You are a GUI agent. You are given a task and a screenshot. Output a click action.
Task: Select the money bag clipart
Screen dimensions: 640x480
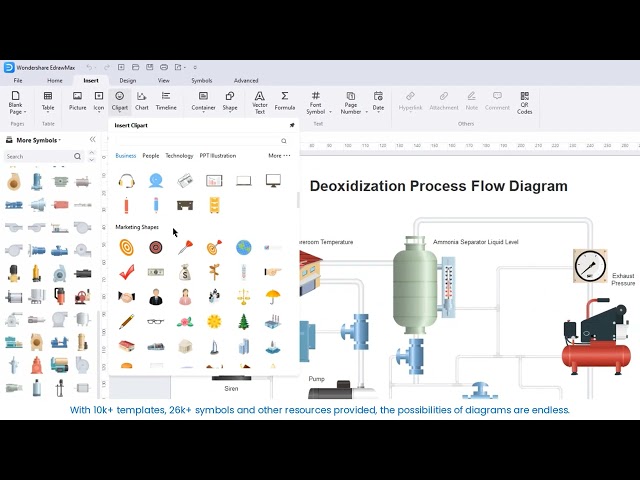(185, 272)
